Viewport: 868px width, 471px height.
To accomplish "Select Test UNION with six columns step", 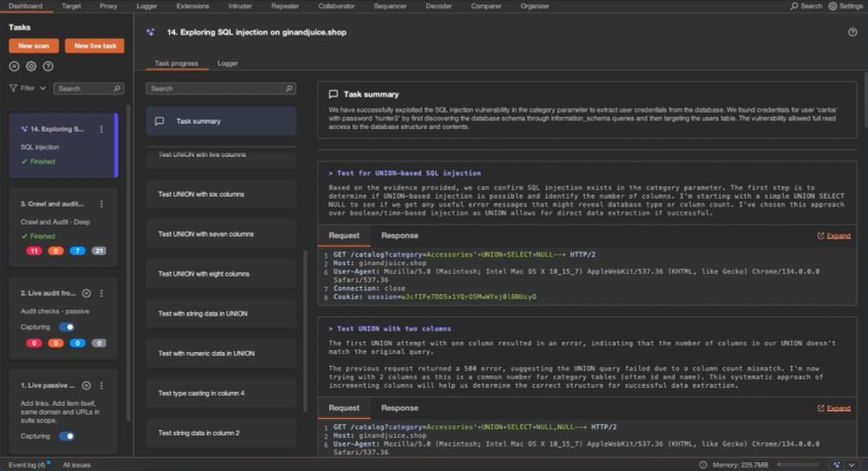I will pyautogui.click(x=220, y=194).
